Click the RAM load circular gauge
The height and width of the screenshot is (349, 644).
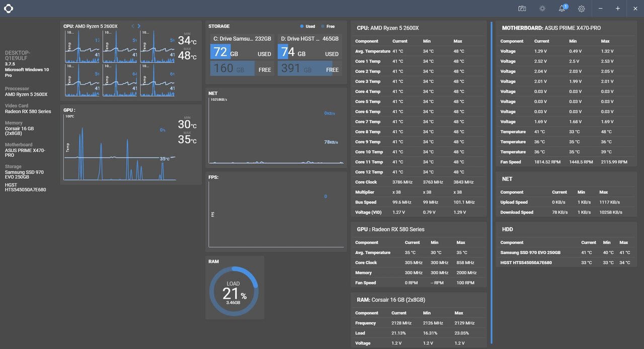[x=234, y=292]
